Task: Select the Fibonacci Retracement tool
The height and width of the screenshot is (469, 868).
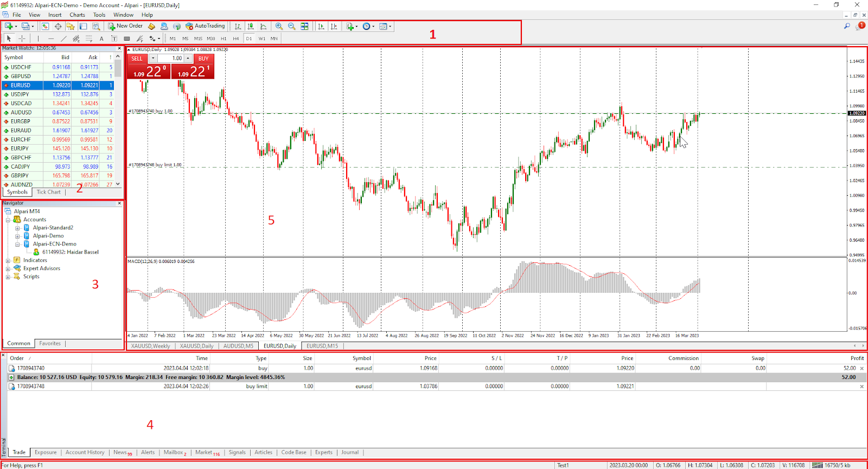Action: click(x=89, y=38)
